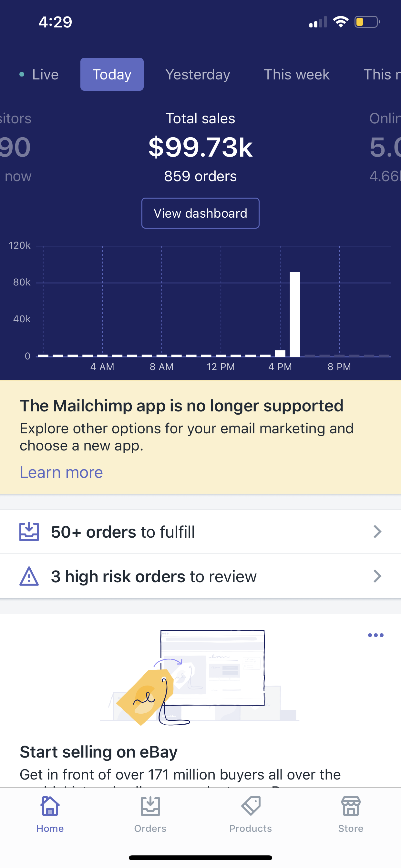The width and height of the screenshot is (401, 868).
Task: Open the Mailchimp Learn more link
Action: [x=61, y=472]
